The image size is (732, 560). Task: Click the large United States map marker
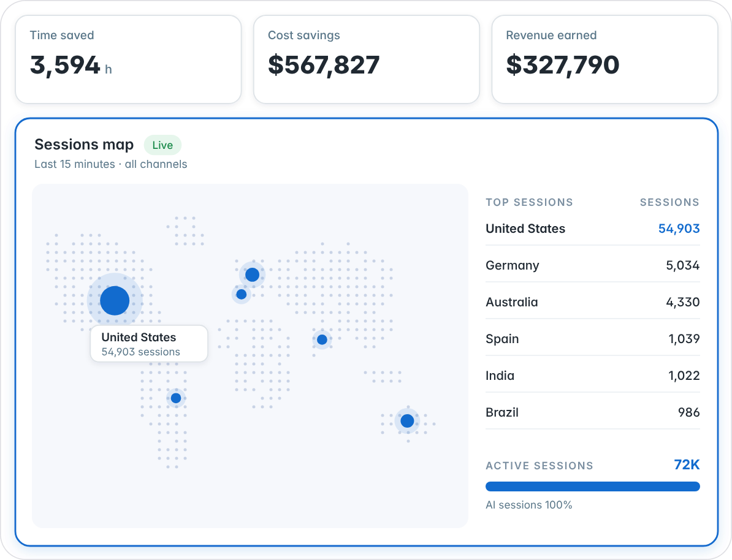pos(115,301)
